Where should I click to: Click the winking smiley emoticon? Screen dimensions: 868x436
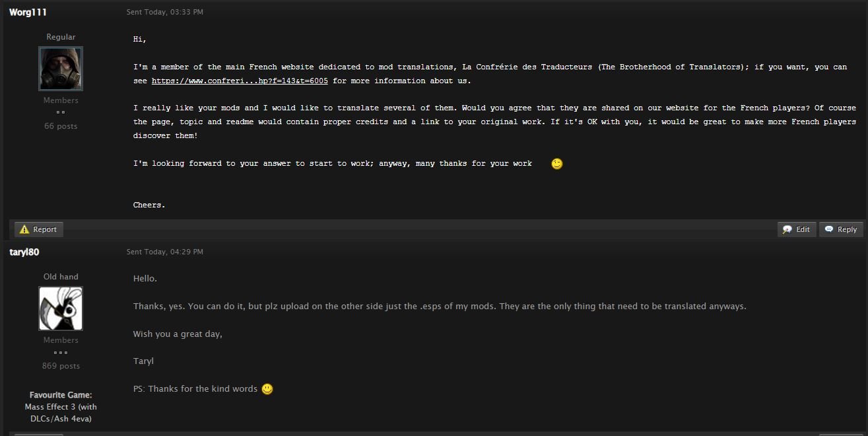coord(557,164)
